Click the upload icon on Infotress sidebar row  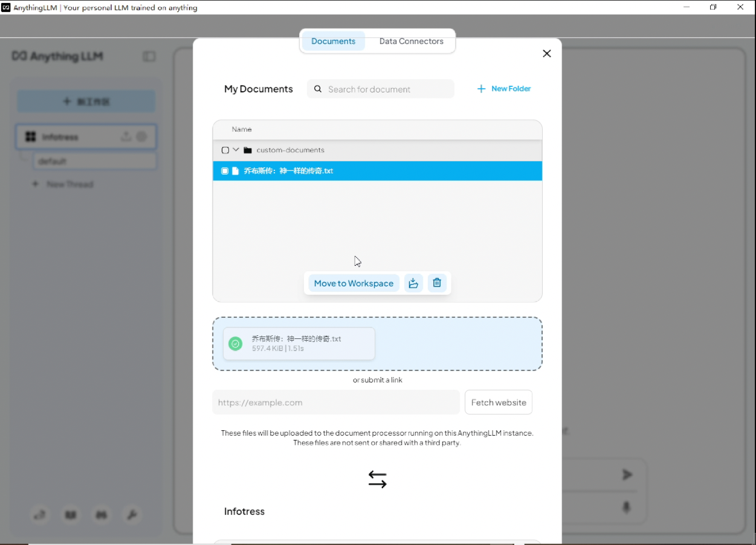click(126, 137)
